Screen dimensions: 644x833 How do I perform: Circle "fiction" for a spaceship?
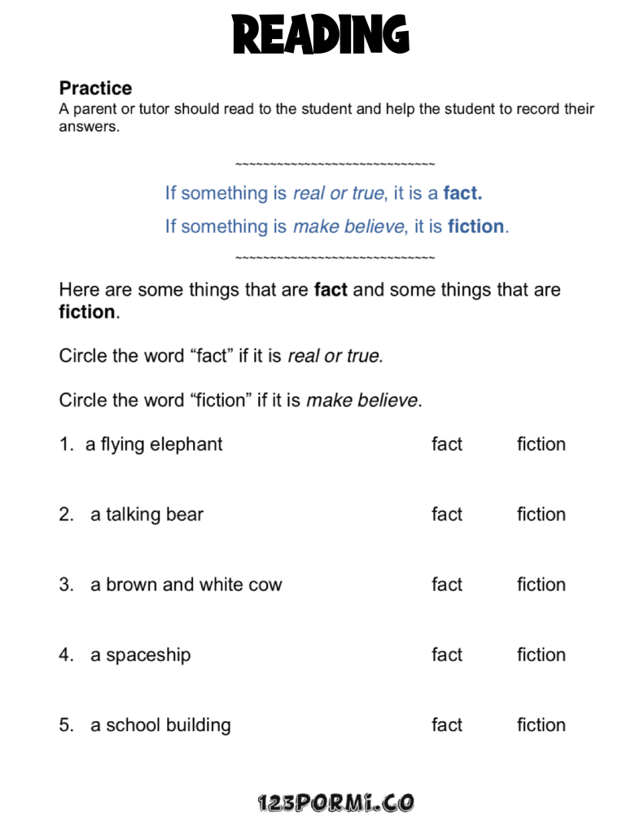[x=541, y=655]
